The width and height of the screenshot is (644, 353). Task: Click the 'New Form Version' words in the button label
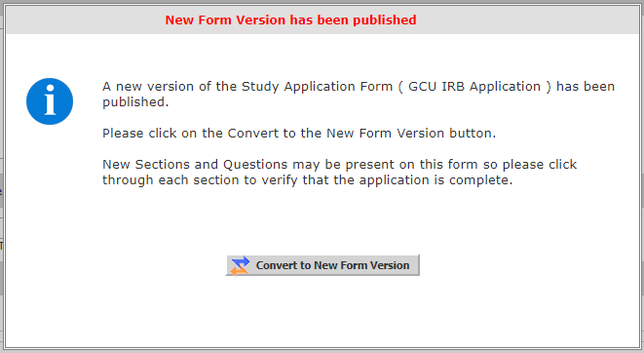[x=361, y=265]
